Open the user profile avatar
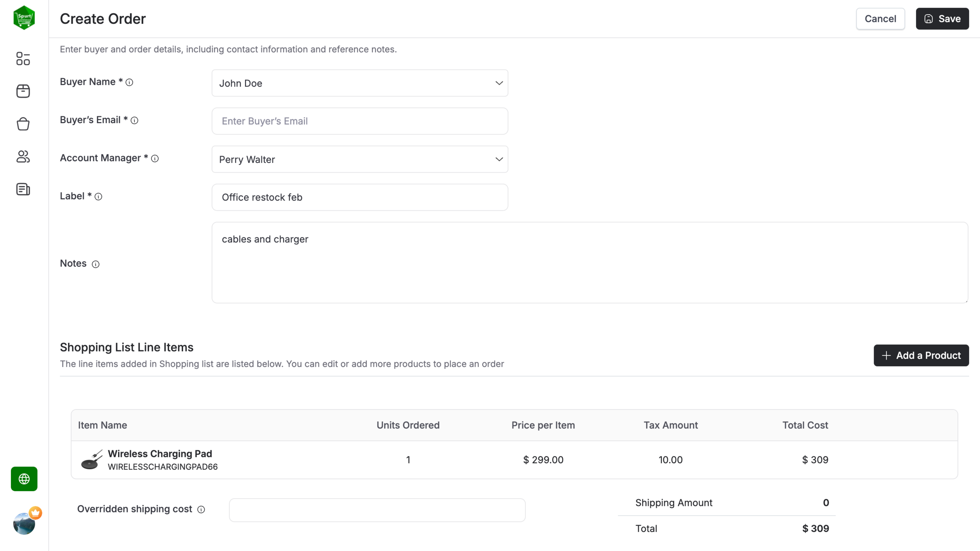Screen dimensions: 980x551 click(24, 524)
